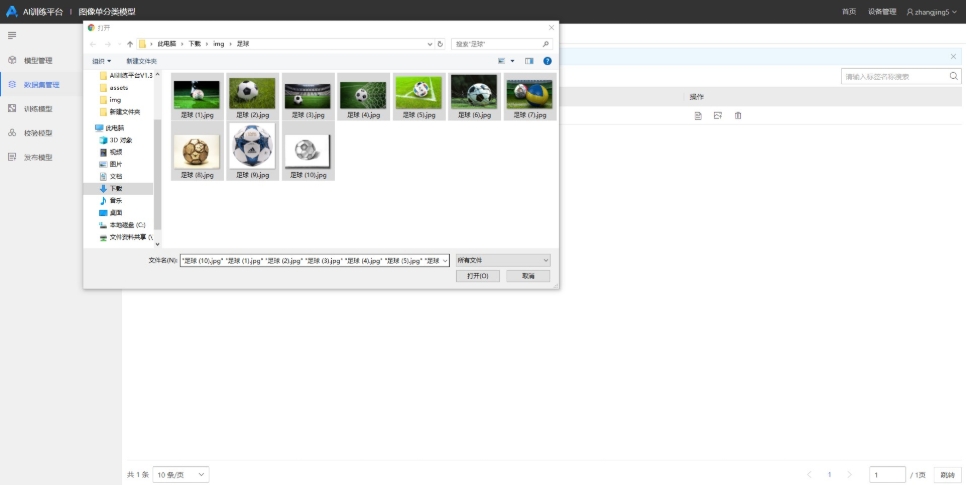This screenshot has height=485, width=969.
Task: Open 训练模型 in the sidebar
Action: 38,108
